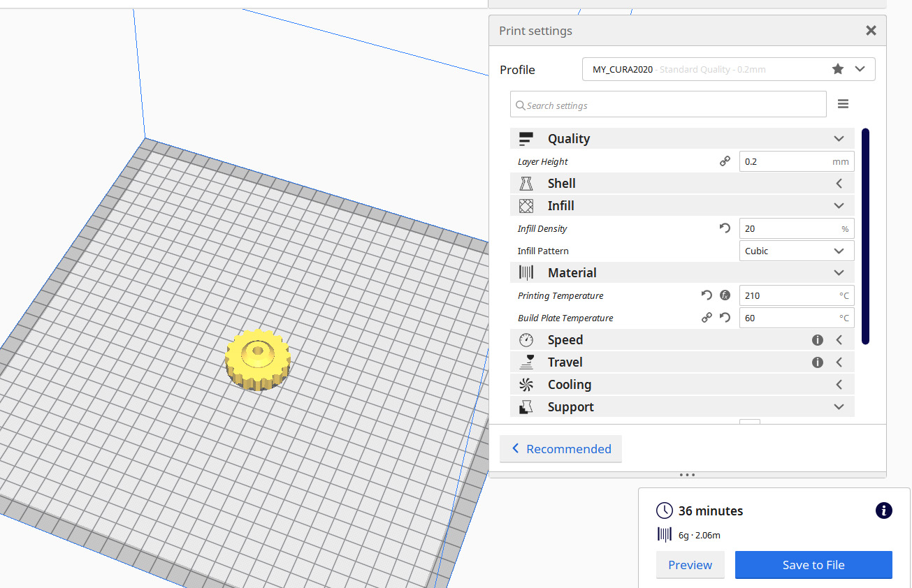Click the Material category icon
912x588 pixels.
click(x=526, y=273)
